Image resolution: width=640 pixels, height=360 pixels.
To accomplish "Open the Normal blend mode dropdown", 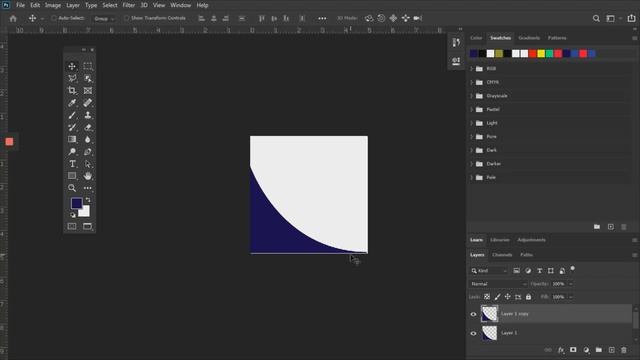I will pyautogui.click(x=498, y=284).
